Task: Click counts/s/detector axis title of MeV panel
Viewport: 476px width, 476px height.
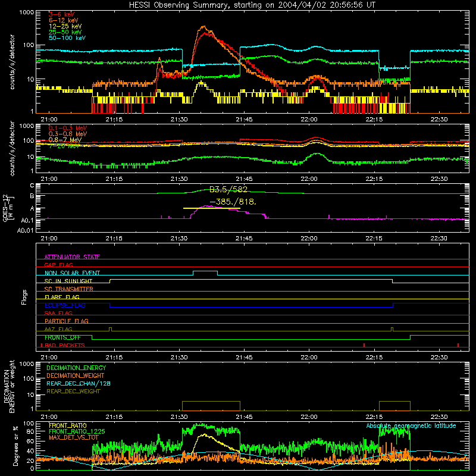Action: 12,148
